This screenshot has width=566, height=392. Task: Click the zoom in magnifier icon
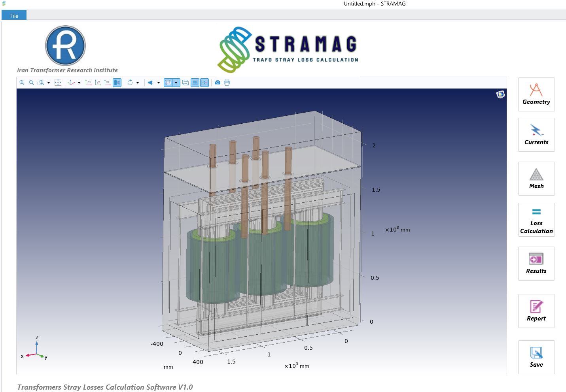[x=22, y=83]
